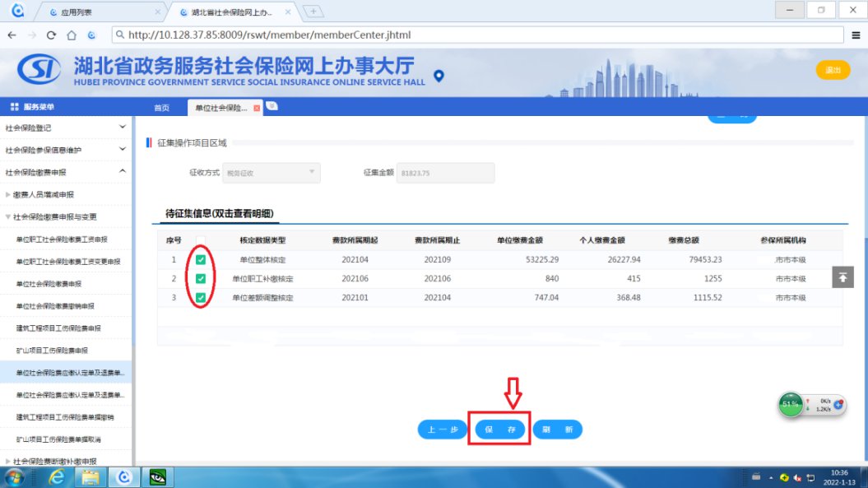The width and height of the screenshot is (868, 488).
Task: Open the 征收方式 dropdown
Action: click(x=271, y=172)
